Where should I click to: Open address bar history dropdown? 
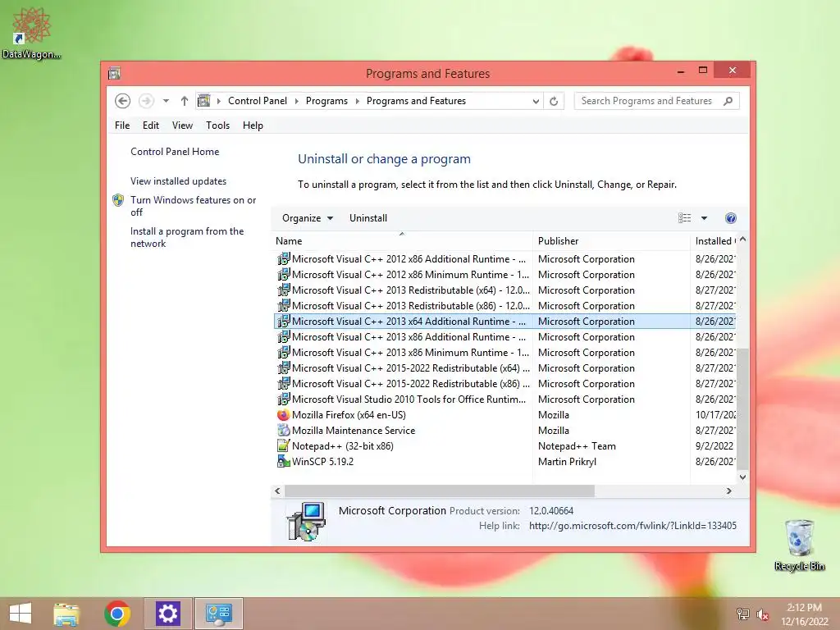(x=535, y=101)
